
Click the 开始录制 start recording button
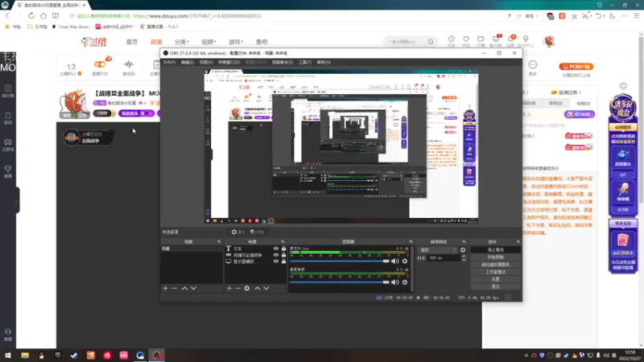[495, 257]
